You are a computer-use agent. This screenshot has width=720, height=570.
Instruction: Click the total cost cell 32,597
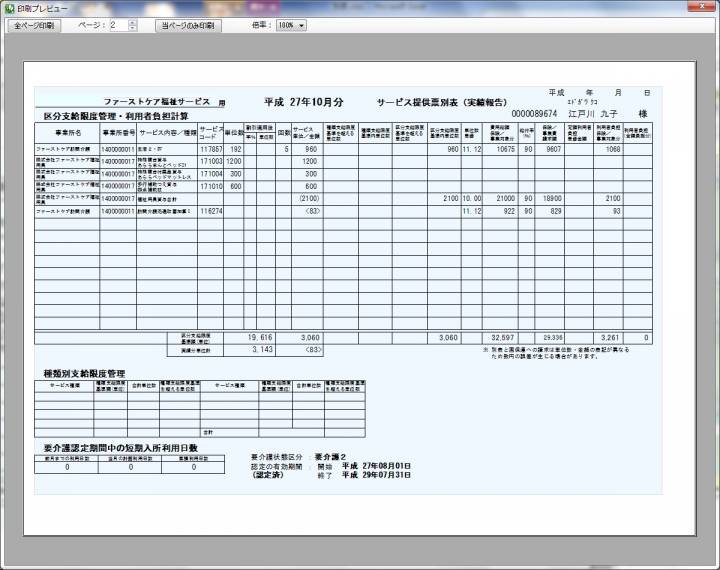[503, 338]
